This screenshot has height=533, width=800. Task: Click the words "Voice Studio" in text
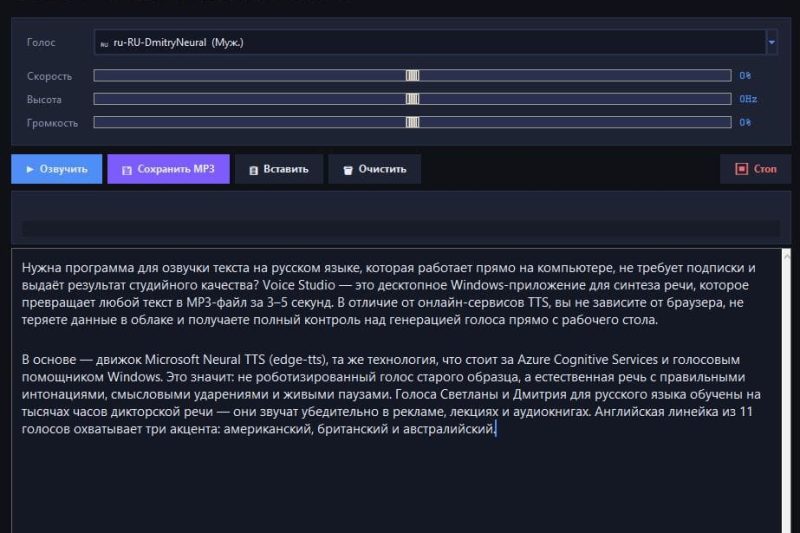pyautogui.click(x=299, y=285)
